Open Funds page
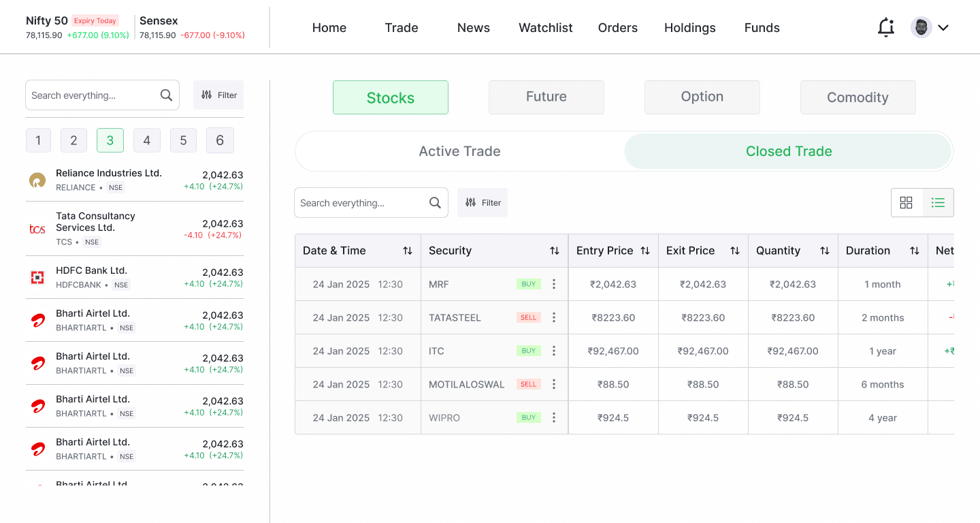Screen dimensions: 980x523 [x=762, y=28]
